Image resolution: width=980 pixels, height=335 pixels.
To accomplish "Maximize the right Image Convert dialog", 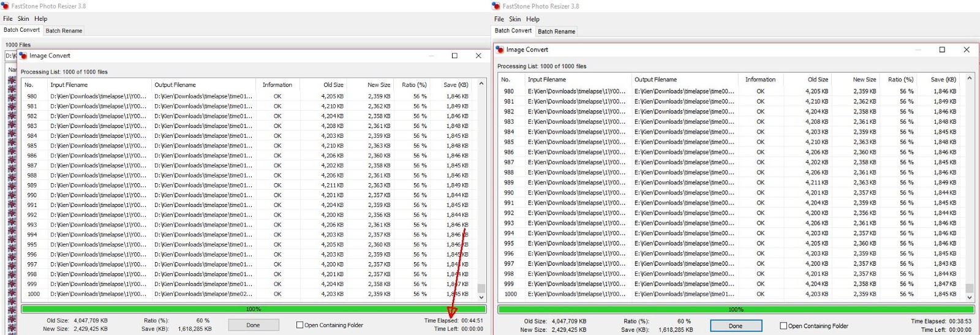I will [942, 50].
